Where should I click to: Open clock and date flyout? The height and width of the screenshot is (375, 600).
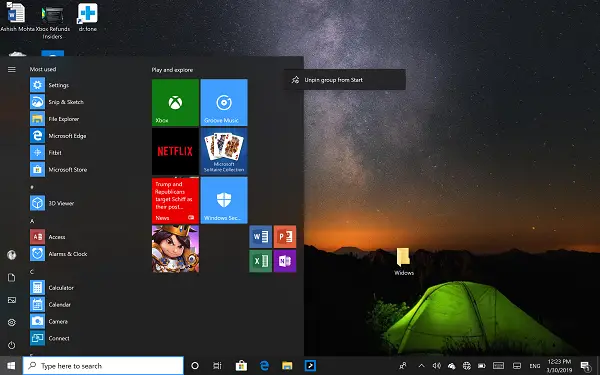click(x=559, y=366)
